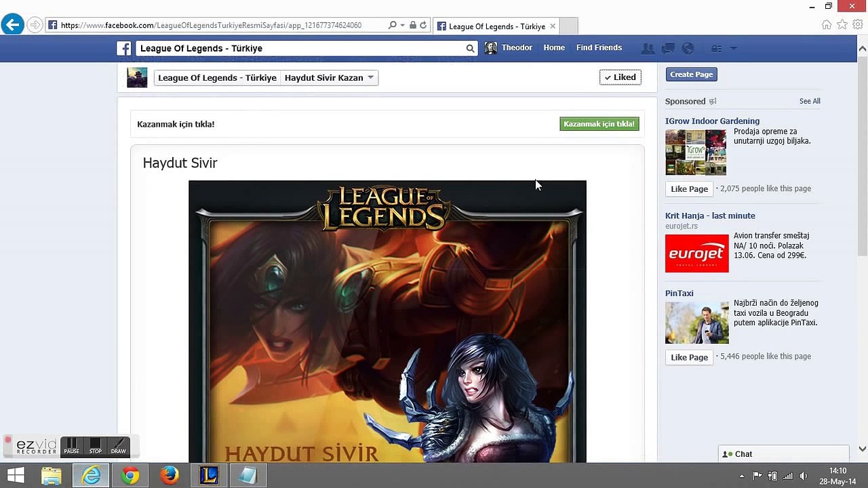
Task: Refresh the page with the reload icon
Action: 423,25
